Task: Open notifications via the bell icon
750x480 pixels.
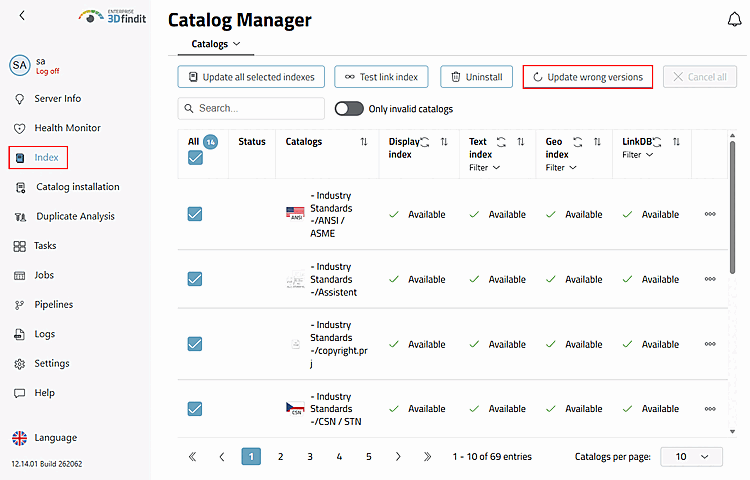Action: [734, 20]
